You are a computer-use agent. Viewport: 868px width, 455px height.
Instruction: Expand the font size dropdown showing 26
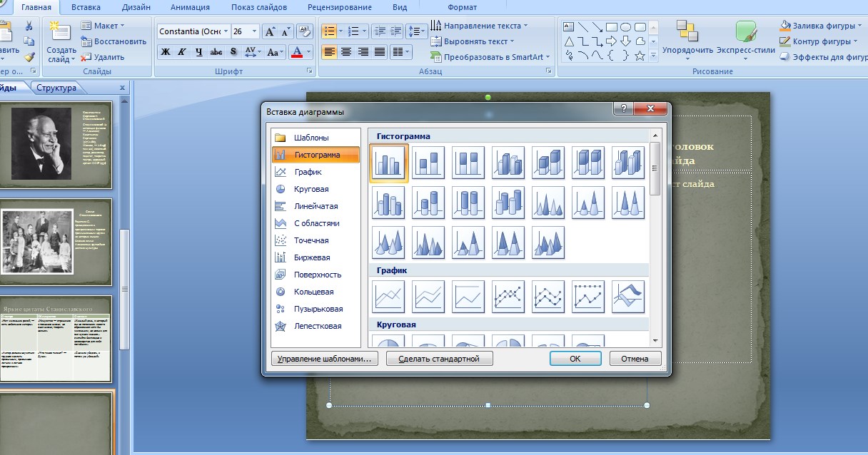(244, 31)
